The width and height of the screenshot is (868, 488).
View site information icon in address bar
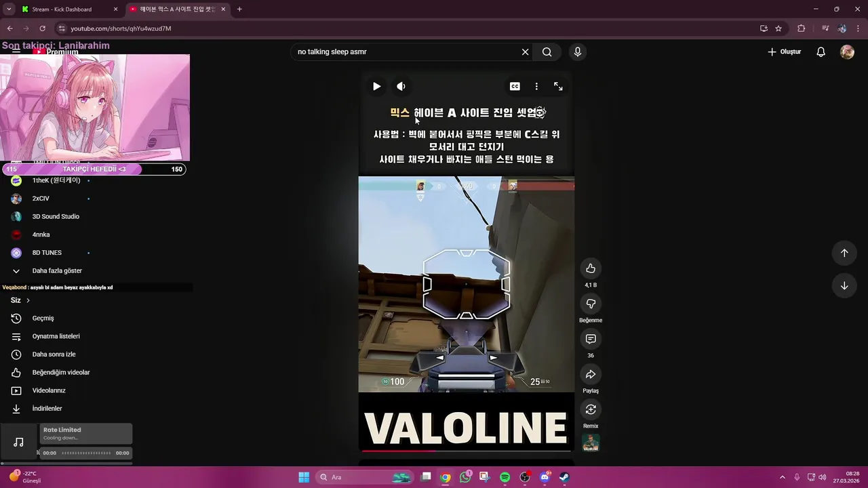coord(62,28)
